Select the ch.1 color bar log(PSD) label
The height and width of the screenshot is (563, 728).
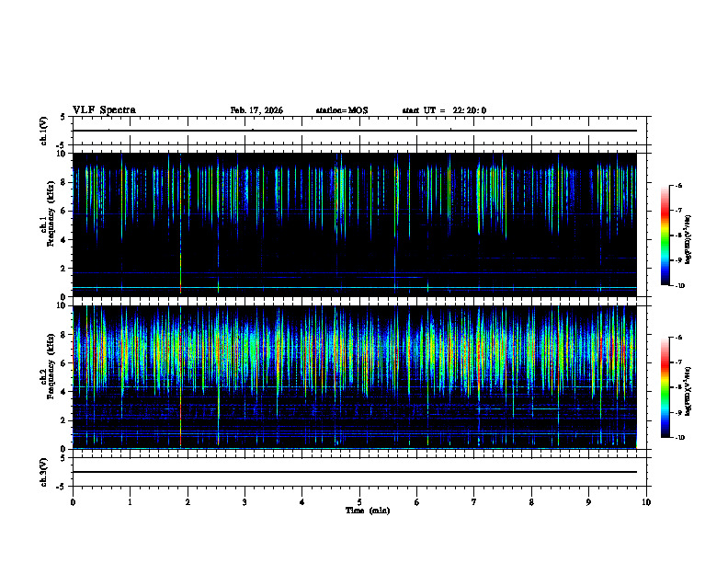point(688,239)
